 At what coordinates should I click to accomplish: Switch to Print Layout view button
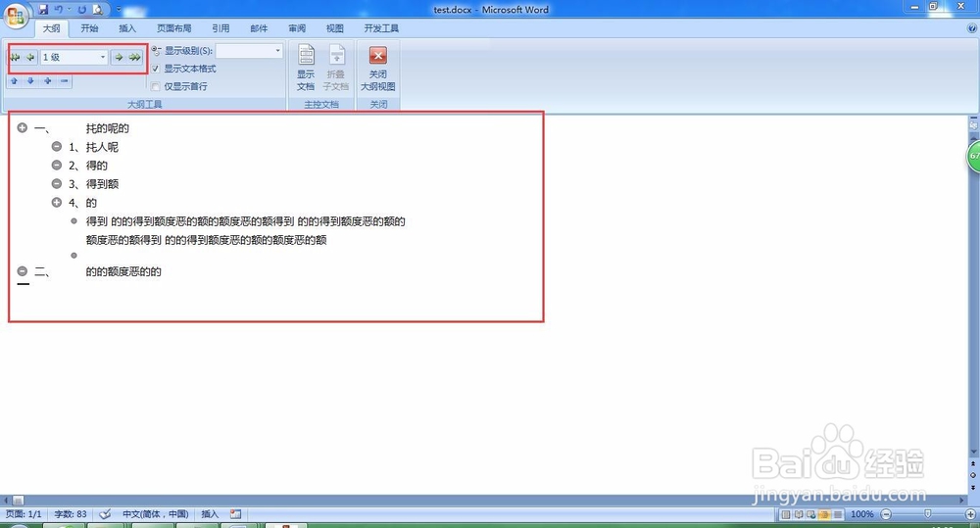coord(786,514)
